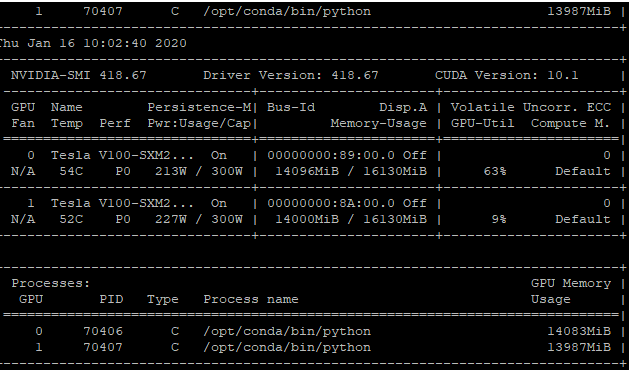Select 'Tesla V100-SXM2...' name in GPU 1 row
The image size is (629, 370).
coord(122,203)
